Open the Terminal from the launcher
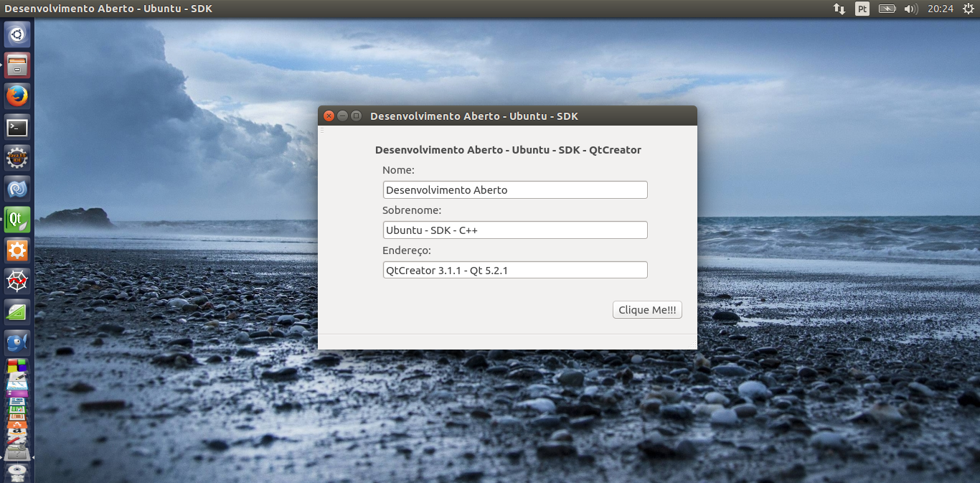980x483 pixels. (17, 128)
